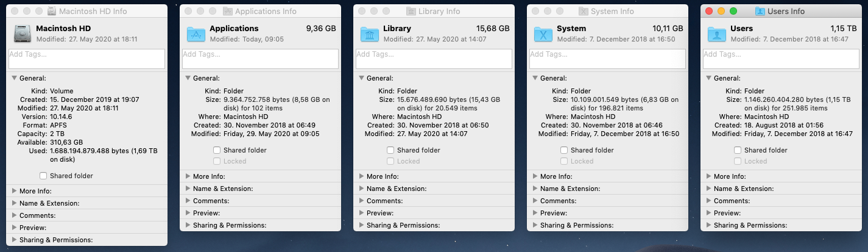Click Created 30. November 2018 at 06:46
868x252 pixels.
(x=616, y=125)
